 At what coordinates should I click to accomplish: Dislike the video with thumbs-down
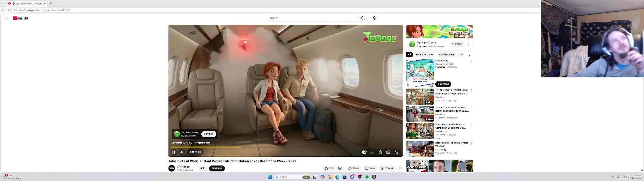coord(340,168)
